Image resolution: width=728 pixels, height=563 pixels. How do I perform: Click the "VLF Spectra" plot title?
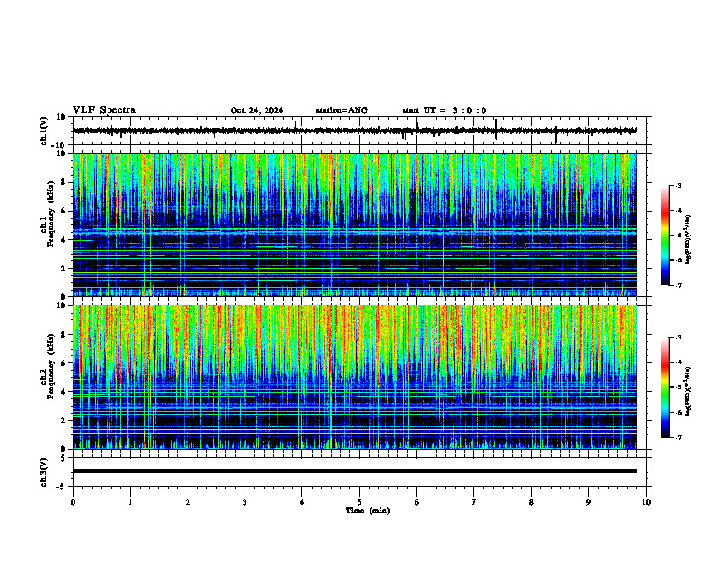[104, 110]
